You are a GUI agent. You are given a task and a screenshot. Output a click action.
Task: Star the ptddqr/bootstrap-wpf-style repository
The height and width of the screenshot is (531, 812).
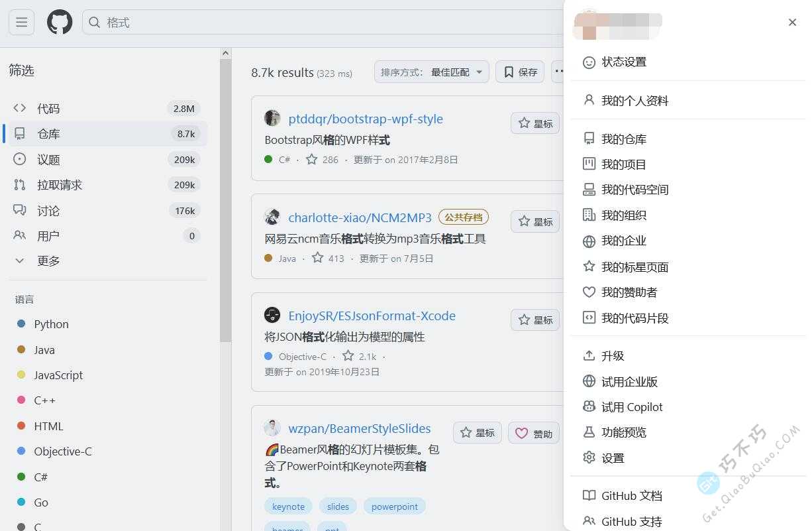point(534,123)
